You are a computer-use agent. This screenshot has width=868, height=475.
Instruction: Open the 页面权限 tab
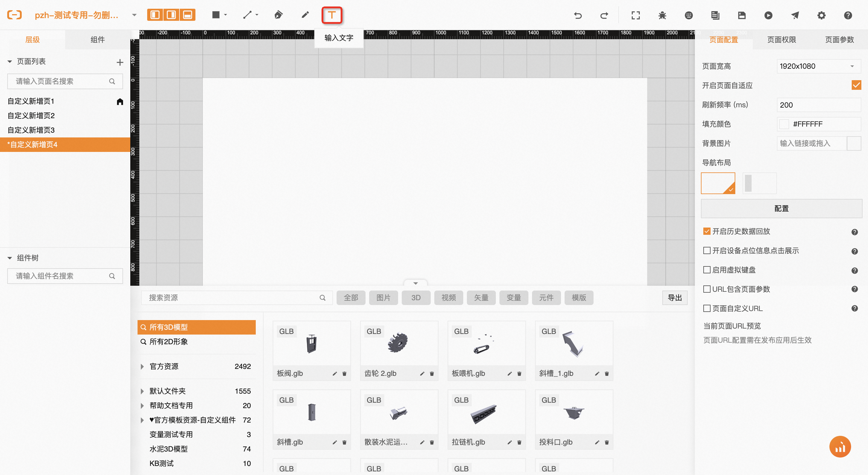781,40
